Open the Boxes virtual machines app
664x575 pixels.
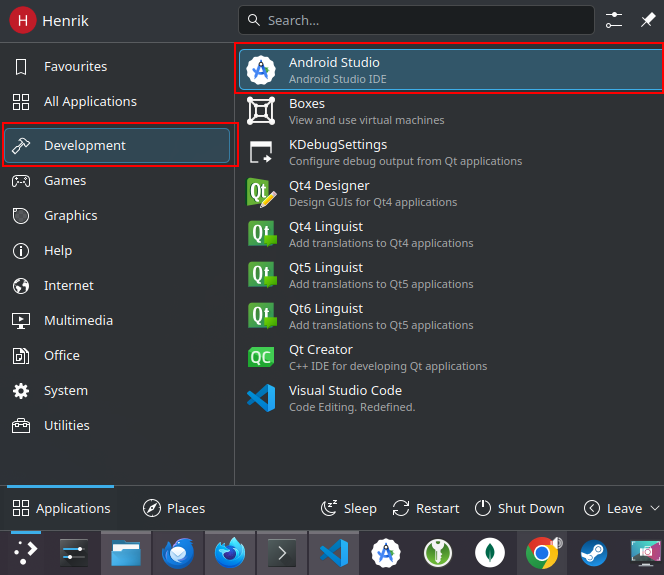pyautogui.click(x=451, y=111)
